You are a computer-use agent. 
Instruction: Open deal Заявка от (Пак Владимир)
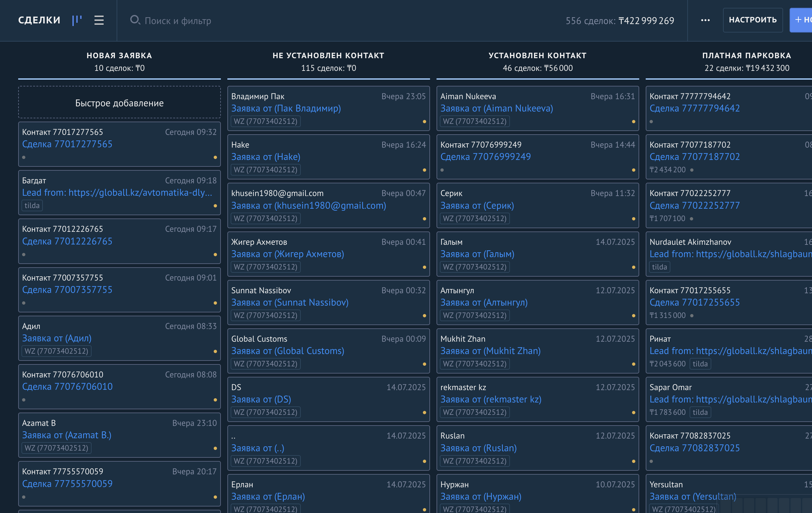(285, 108)
